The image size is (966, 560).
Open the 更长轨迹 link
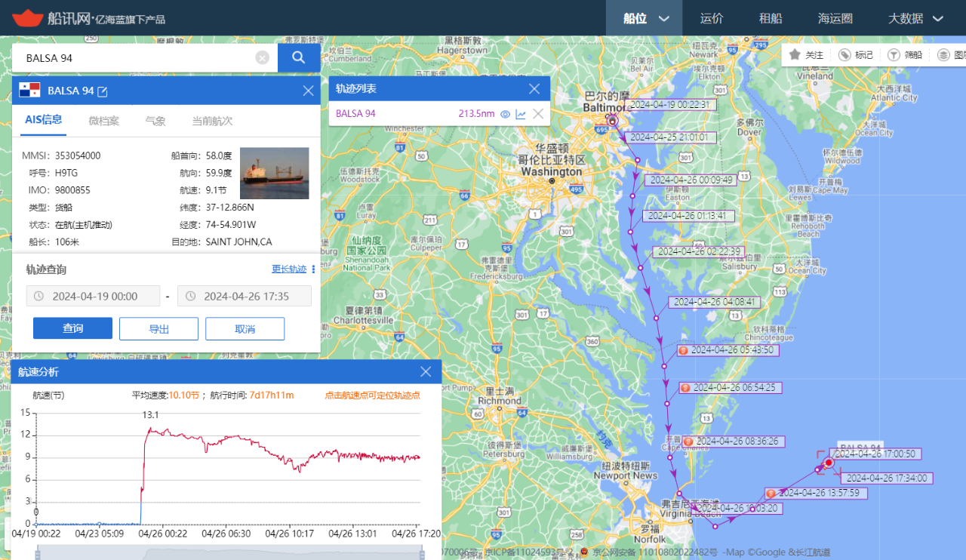pos(289,269)
